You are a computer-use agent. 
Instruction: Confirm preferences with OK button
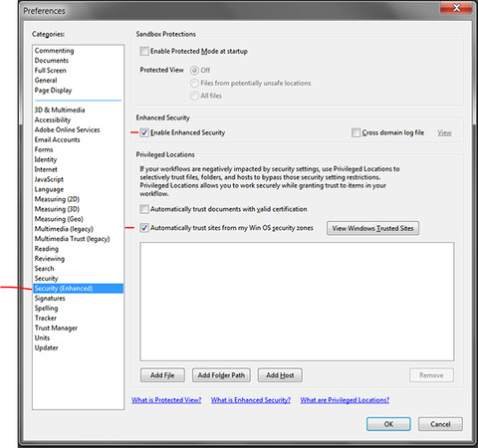[x=388, y=424]
